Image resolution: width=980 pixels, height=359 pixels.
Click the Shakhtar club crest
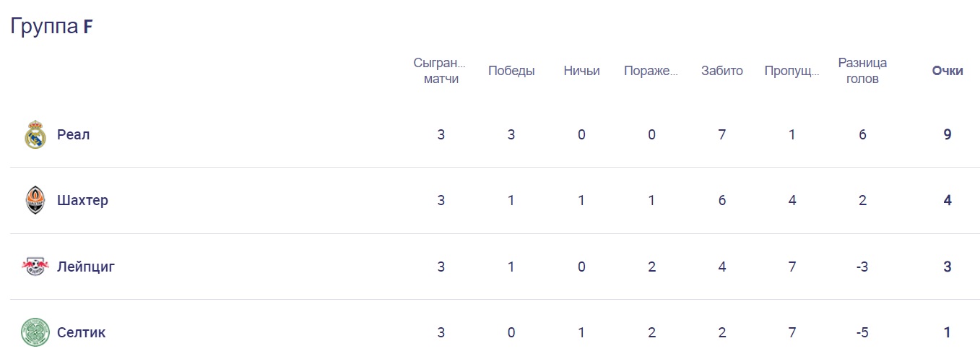[35, 200]
